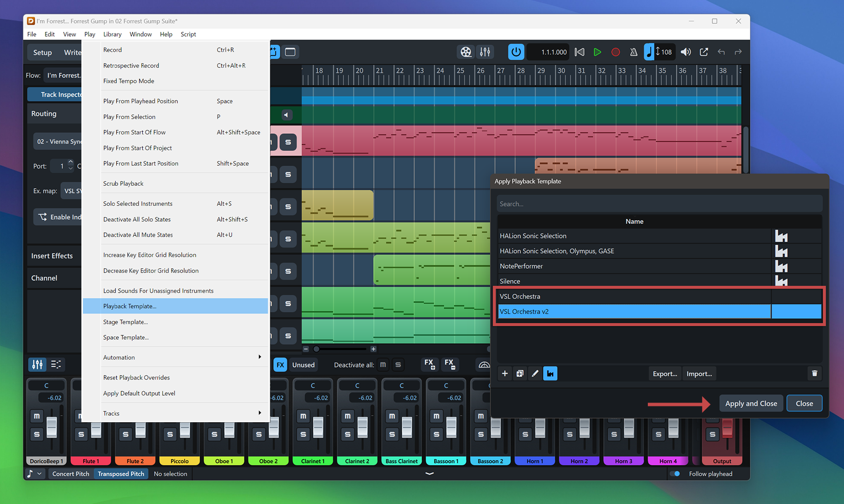
Task: Click the Export... button
Action: (x=665, y=374)
